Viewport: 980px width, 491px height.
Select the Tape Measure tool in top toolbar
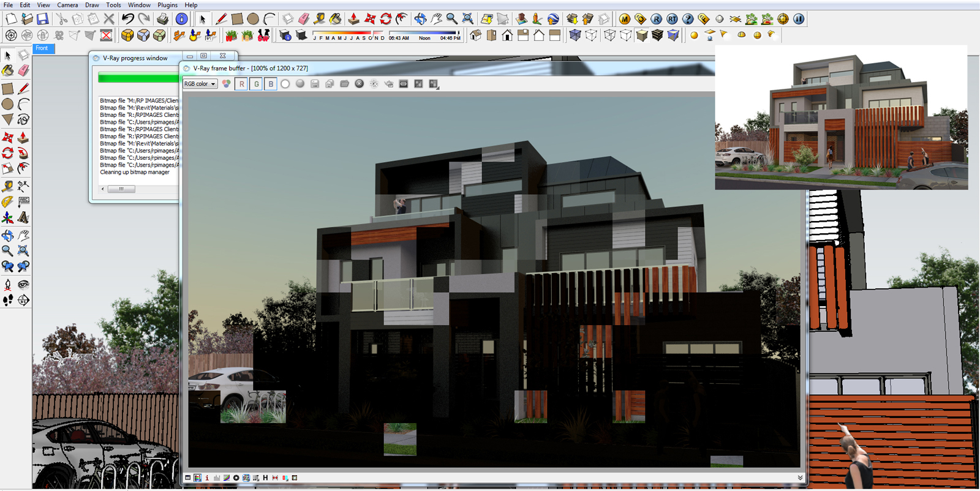pos(319,19)
